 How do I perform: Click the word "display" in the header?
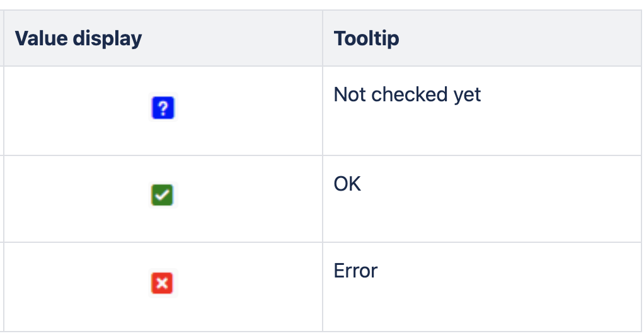(x=108, y=40)
